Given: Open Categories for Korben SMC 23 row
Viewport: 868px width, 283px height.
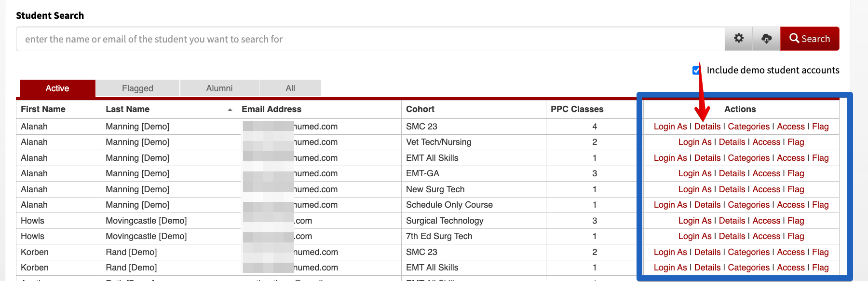Looking at the screenshot, I should coord(749,252).
